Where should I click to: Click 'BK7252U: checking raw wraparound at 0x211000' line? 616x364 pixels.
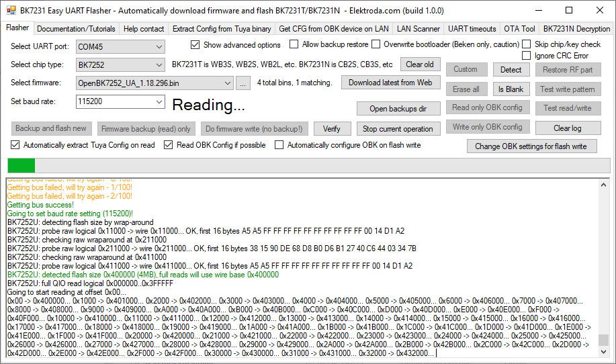click(87, 240)
